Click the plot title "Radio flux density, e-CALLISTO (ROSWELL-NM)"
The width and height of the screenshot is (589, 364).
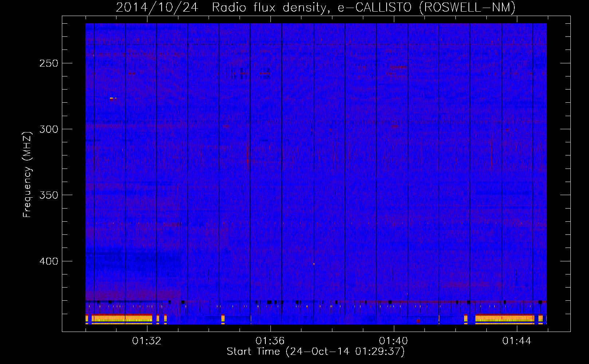(364, 7)
